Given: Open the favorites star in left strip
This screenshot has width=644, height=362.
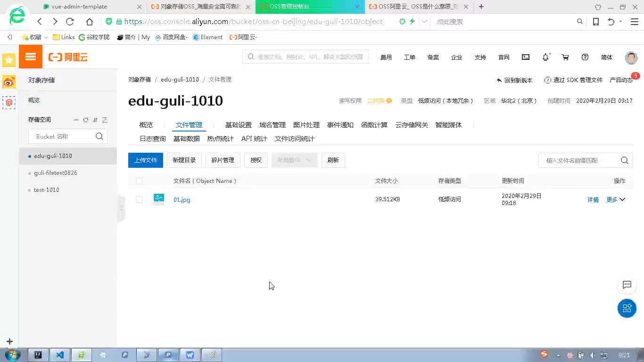Looking at the screenshot, I should [x=9, y=60].
